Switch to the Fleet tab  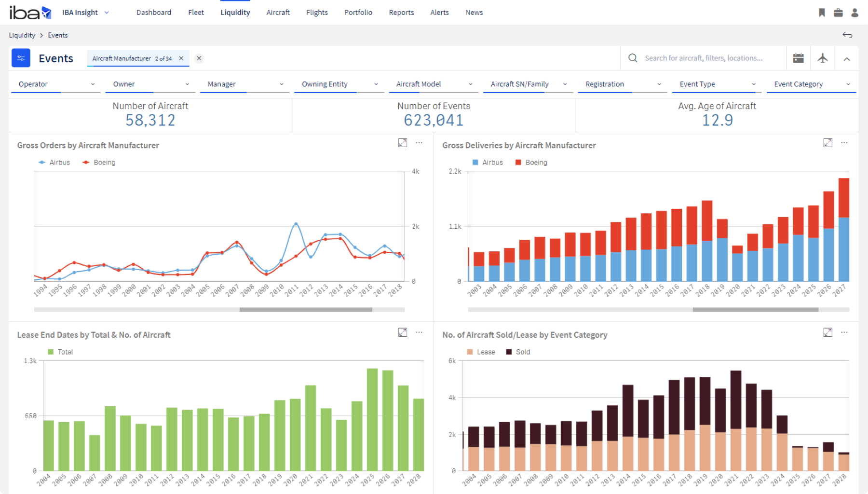[x=196, y=13]
